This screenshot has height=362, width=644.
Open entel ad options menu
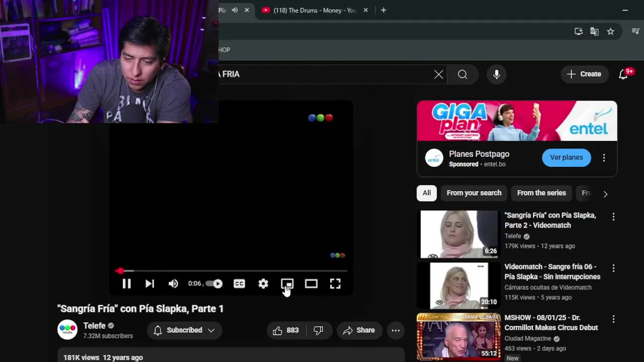(x=604, y=158)
